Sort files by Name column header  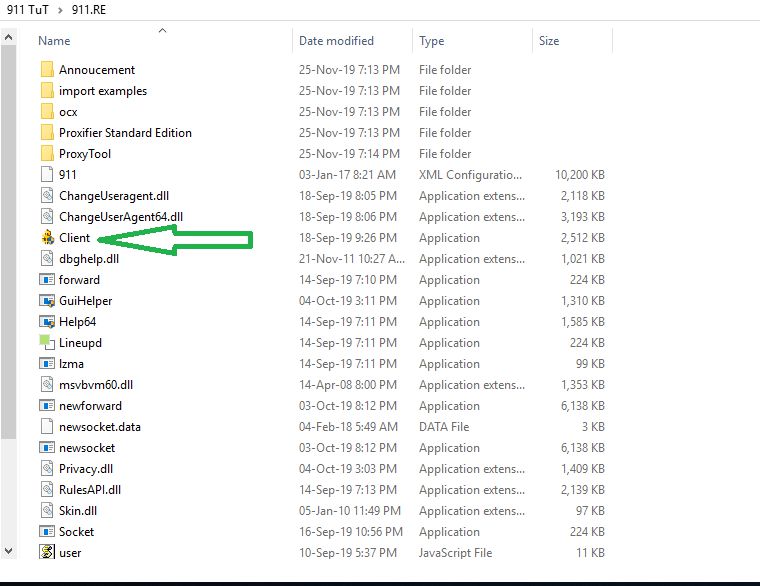[x=55, y=41]
